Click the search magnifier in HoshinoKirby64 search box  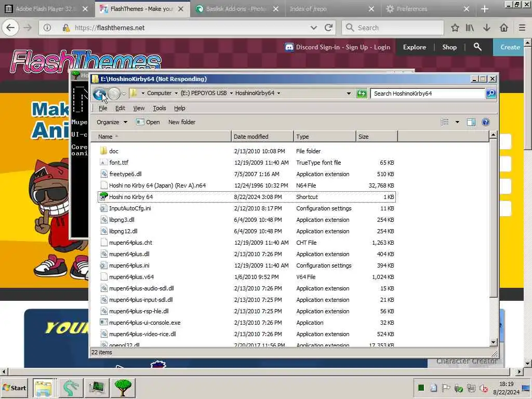pyautogui.click(x=490, y=94)
